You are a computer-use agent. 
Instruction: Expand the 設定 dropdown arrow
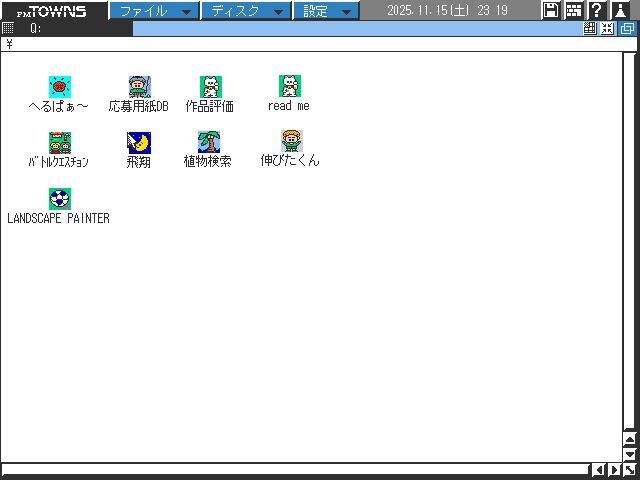pos(347,12)
